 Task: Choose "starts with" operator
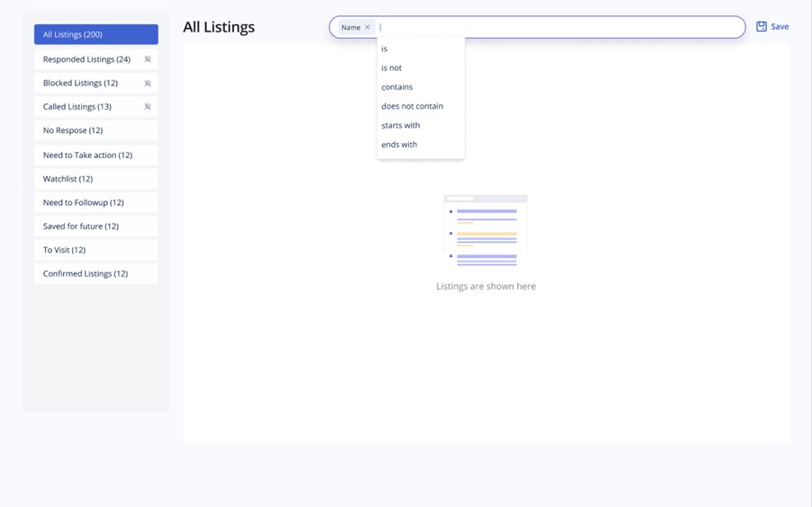click(400, 125)
